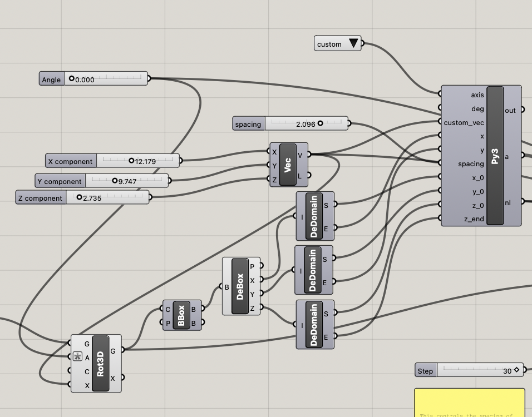The height and width of the screenshot is (417, 532).
Task: Click the Y component slider handle
Action: (x=115, y=181)
